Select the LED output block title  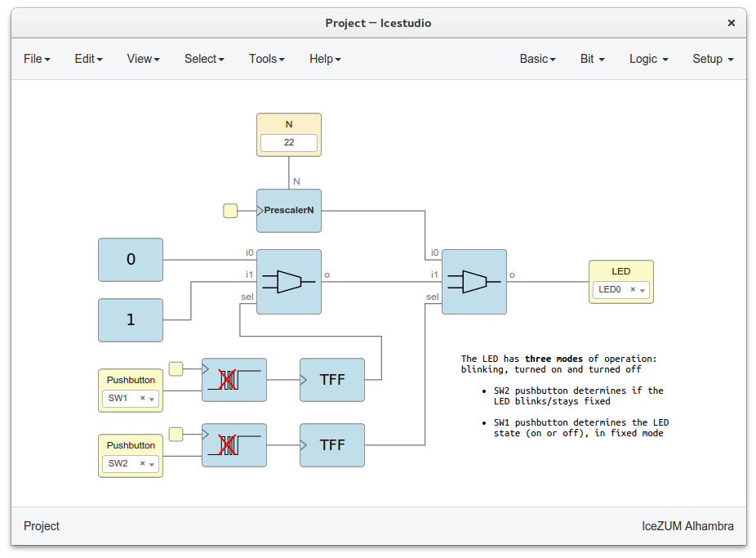coord(621,271)
